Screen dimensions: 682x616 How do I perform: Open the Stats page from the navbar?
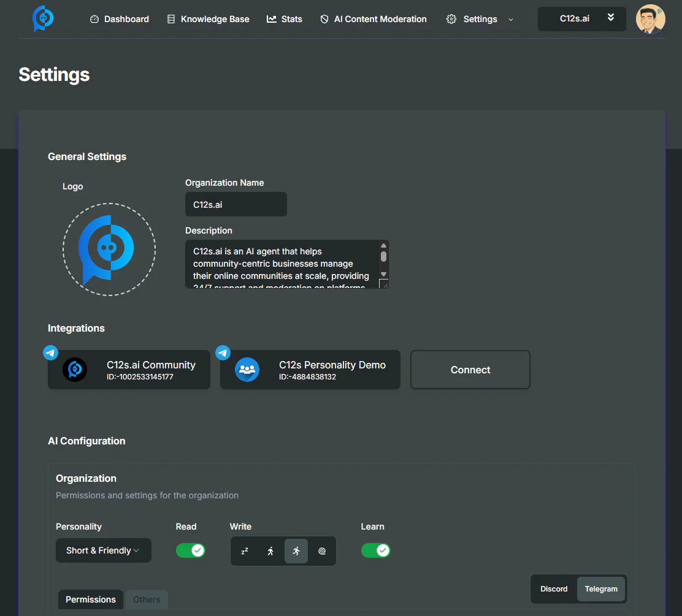click(x=284, y=19)
